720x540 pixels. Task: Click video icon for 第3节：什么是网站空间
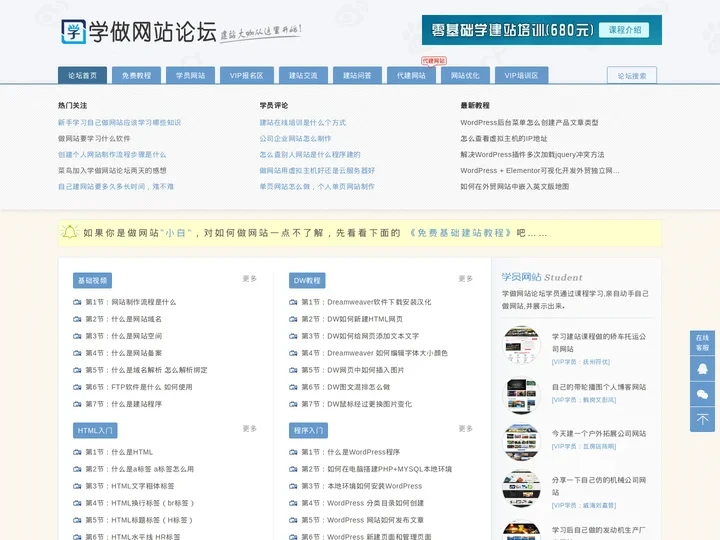(x=77, y=336)
